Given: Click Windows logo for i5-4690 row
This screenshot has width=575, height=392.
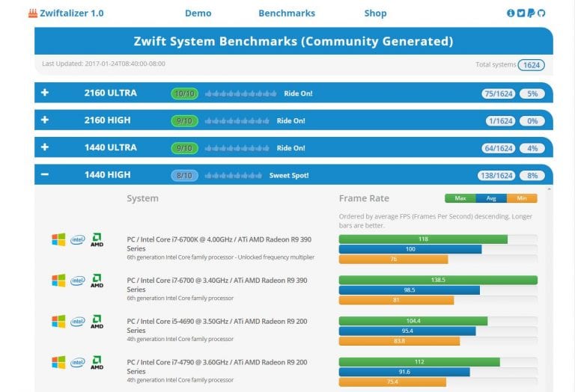Looking at the screenshot, I should point(58,322).
